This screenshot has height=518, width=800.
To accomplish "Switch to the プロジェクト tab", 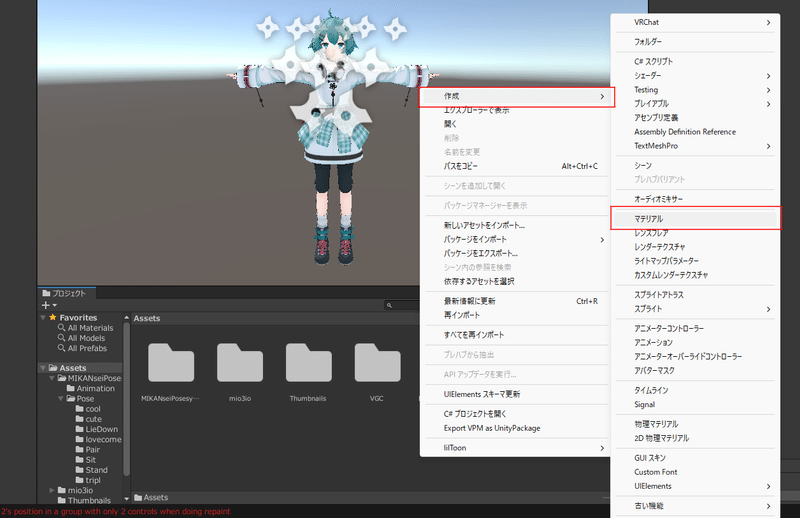I will pos(65,293).
